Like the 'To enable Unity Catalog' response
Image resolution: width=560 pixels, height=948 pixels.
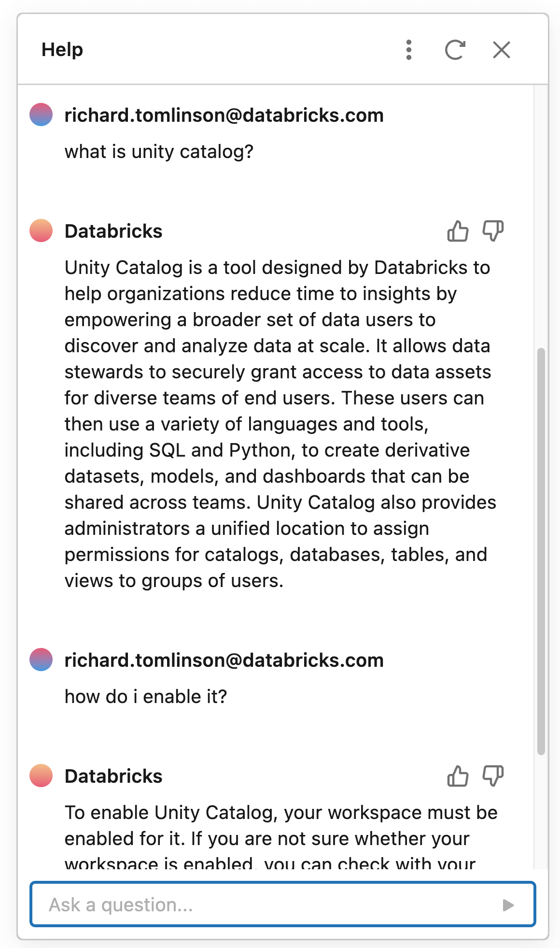(x=458, y=776)
